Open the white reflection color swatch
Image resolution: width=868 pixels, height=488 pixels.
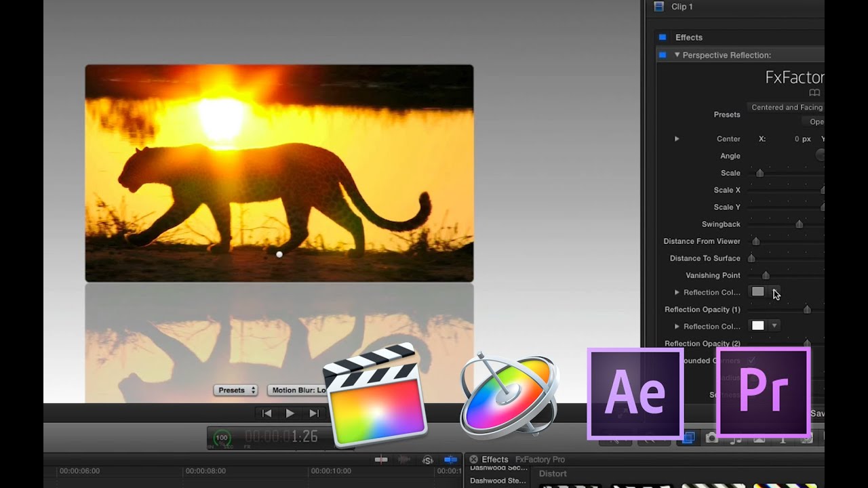pyautogui.click(x=757, y=326)
